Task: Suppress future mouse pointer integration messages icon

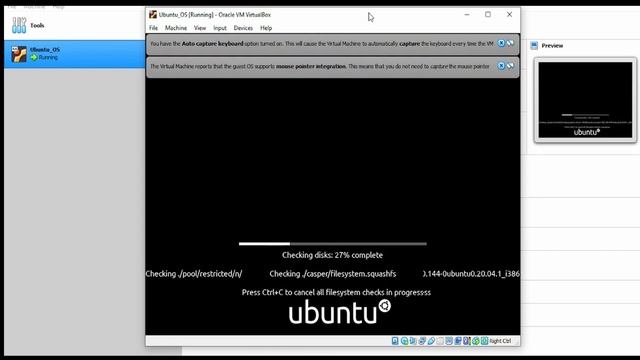Action: [x=510, y=66]
